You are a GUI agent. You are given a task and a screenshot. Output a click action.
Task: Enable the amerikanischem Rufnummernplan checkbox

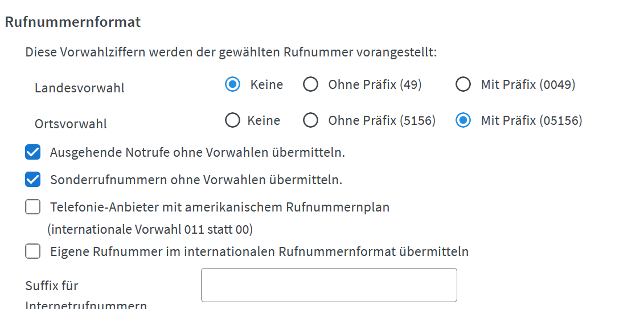tap(33, 207)
